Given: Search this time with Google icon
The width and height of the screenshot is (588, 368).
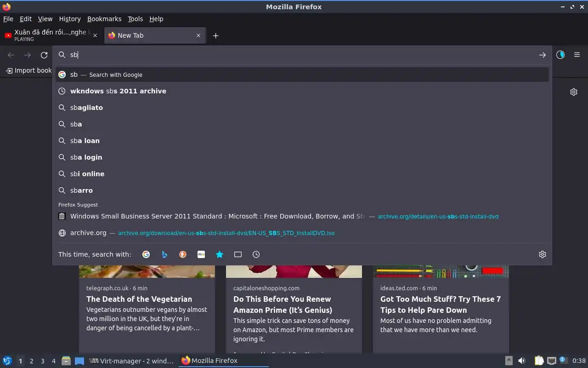Looking at the screenshot, I should pyautogui.click(x=146, y=254).
